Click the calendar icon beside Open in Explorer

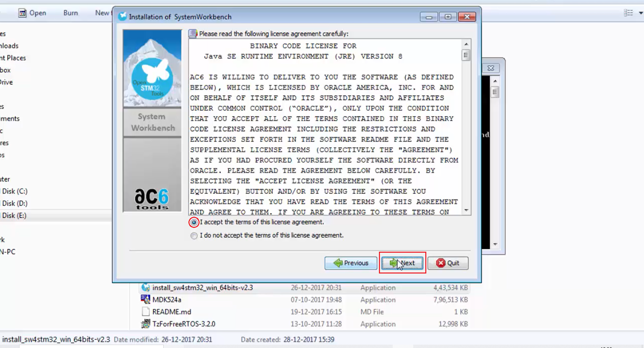[x=23, y=13]
